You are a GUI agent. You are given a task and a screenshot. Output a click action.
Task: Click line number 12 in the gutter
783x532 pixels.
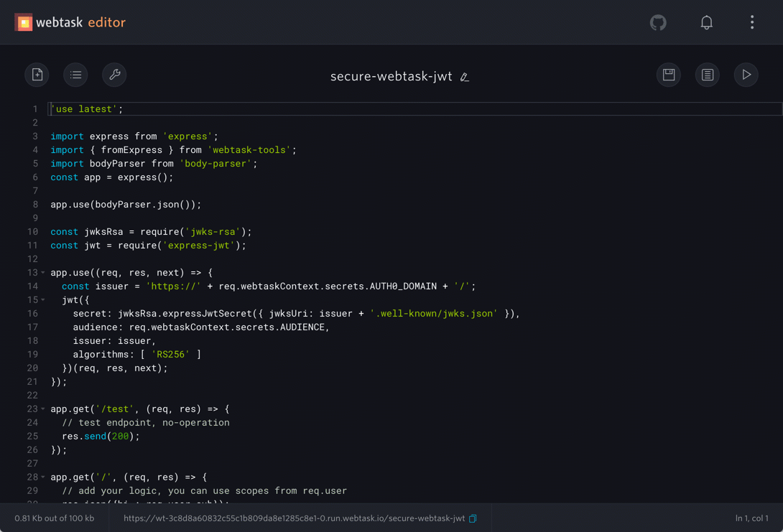32,259
